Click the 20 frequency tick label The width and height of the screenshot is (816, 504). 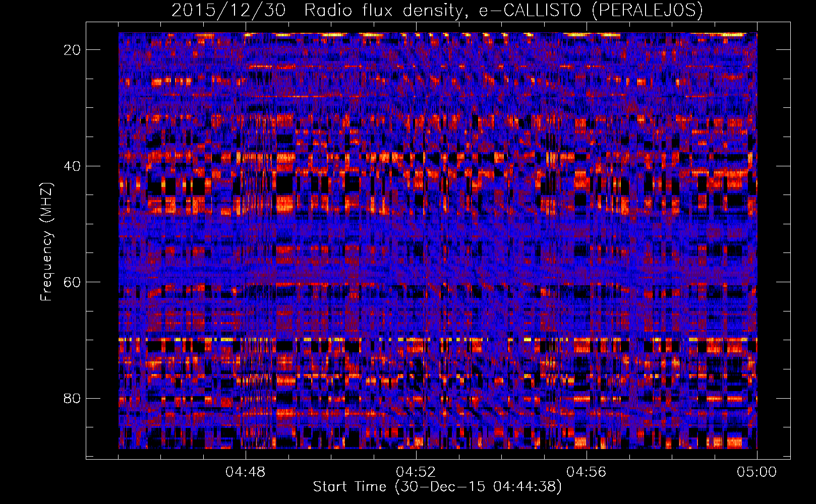[73, 50]
